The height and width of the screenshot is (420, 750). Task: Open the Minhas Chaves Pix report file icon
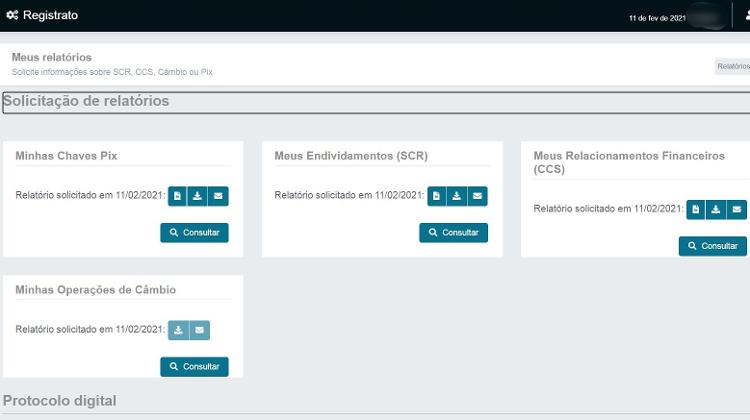pos(177,196)
